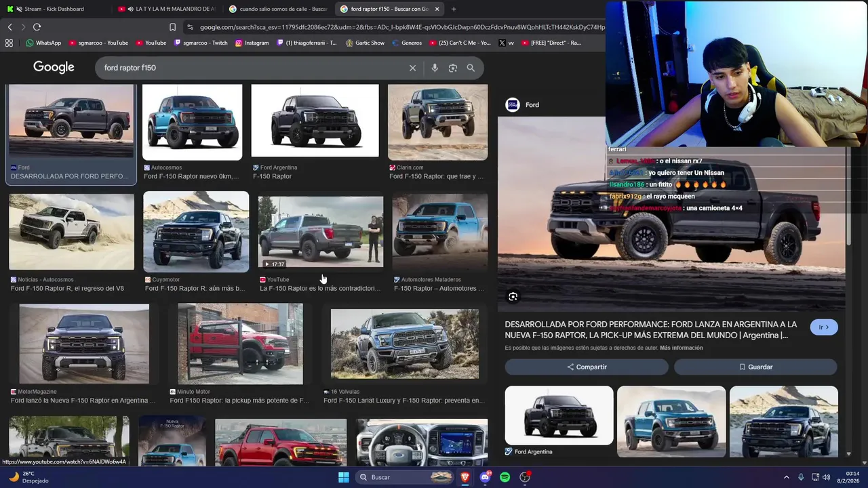
Task: Open the Can't C Me YouTube bookmark
Action: pyautogui.click(x=460, y=43)
